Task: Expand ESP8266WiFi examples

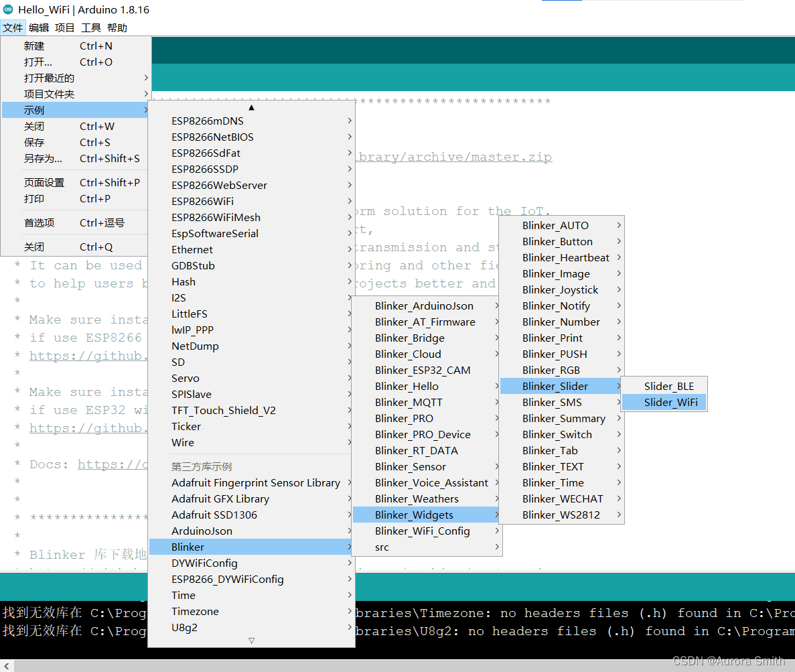Action: (x=251, y=202)
